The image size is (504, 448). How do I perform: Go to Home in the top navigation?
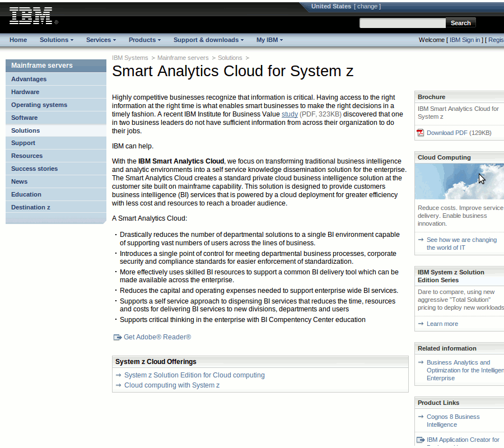(18, 40)
